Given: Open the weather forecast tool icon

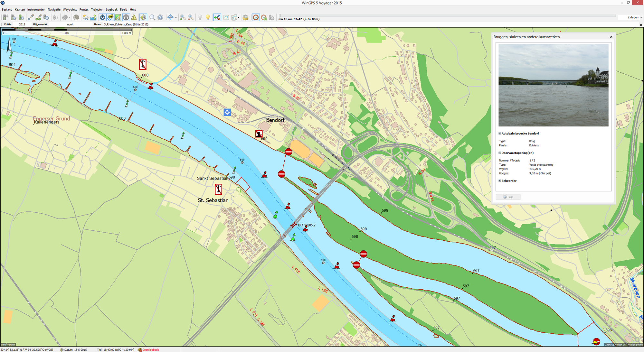Looking at the screenshot, I should 85,17.
